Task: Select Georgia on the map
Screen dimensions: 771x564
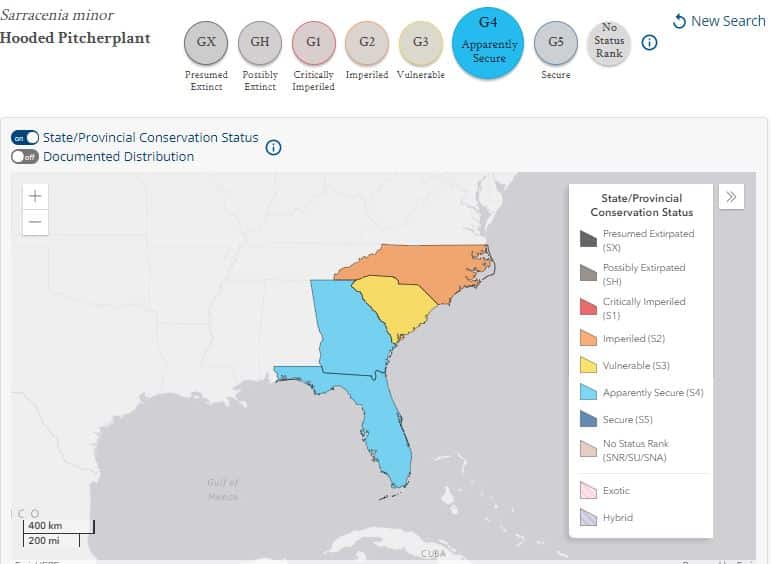Action: point(350,328)
